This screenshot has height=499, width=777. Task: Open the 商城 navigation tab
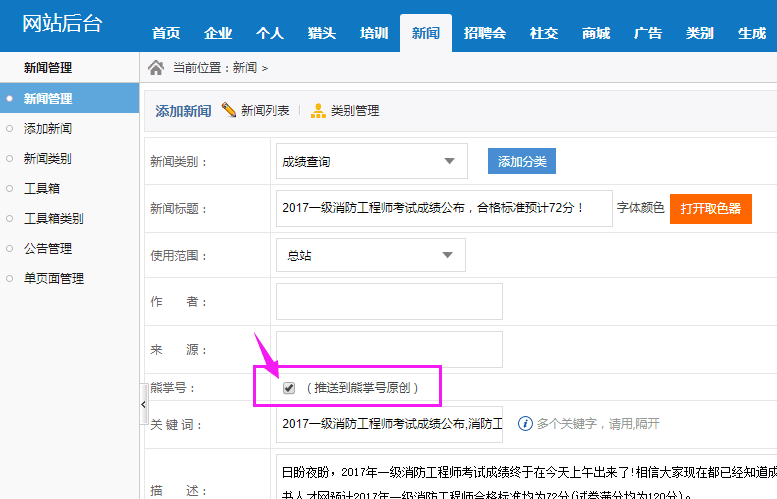click(596, 33)
